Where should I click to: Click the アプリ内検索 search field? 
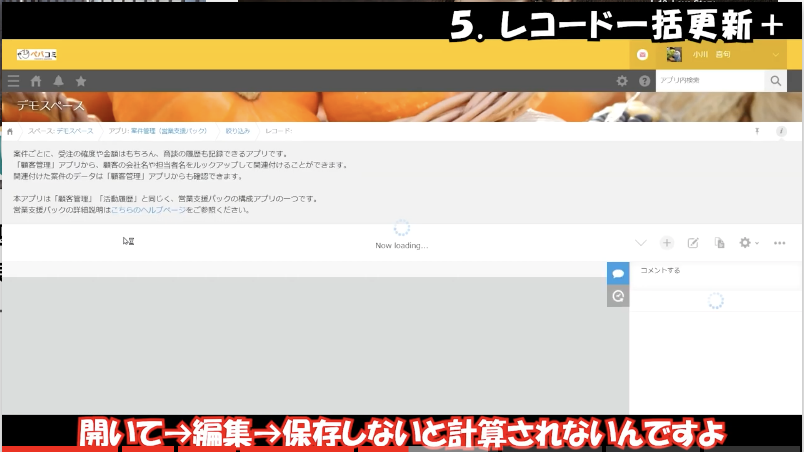tap(708, 81)
